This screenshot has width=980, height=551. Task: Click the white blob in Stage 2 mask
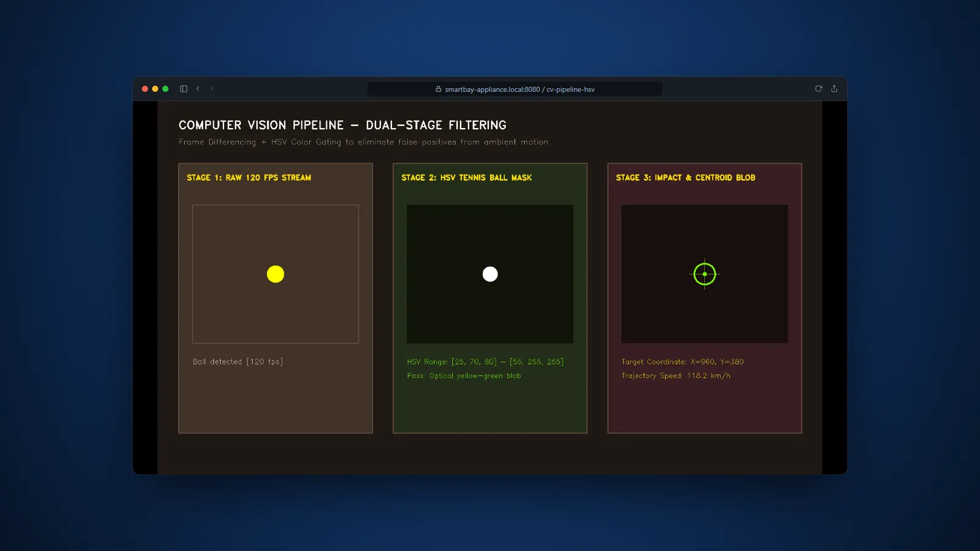(490, 274)
